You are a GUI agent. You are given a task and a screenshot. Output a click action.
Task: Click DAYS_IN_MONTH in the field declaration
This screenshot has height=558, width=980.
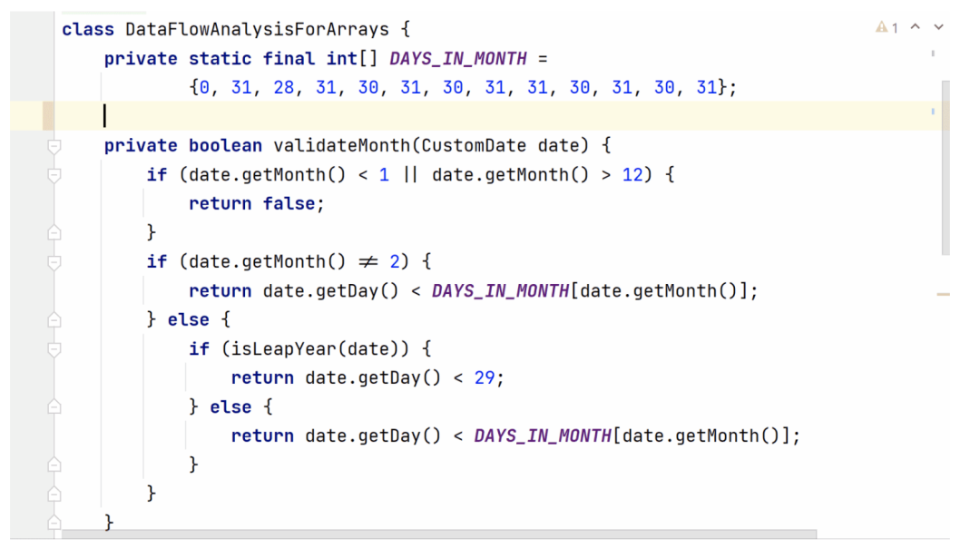(457, 59)
